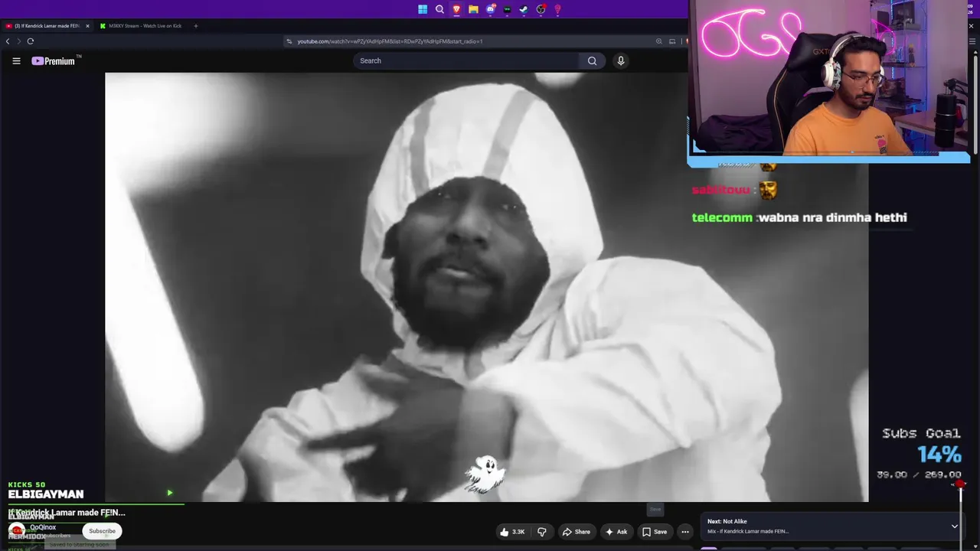Click the YouTube Search field
Image resolution: width=980 pixels, height=551 pixels.
point(467,60)
